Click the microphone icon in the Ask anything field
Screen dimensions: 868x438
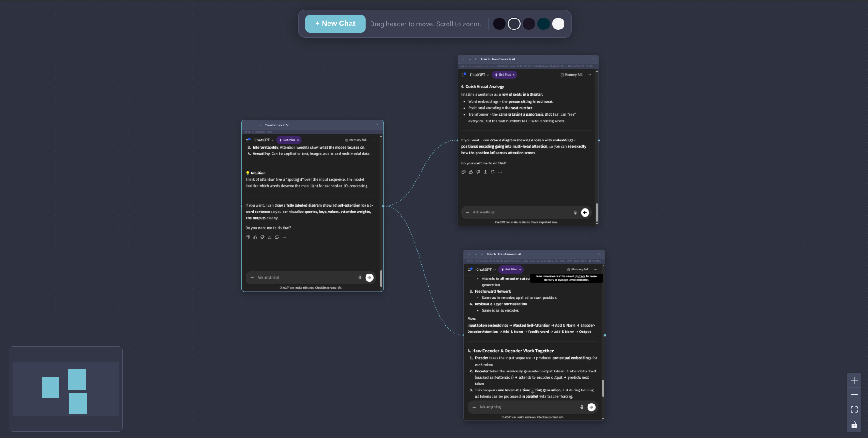point(360,277)
